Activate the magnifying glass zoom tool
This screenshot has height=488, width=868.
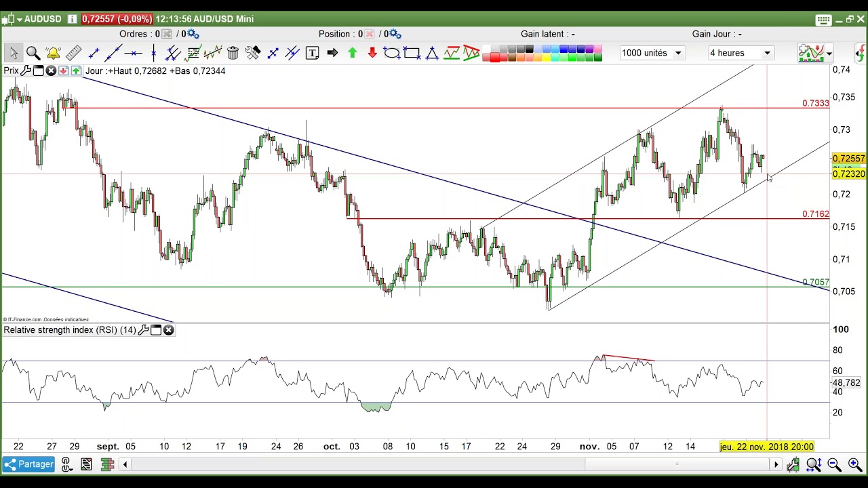tap(33, 53)
